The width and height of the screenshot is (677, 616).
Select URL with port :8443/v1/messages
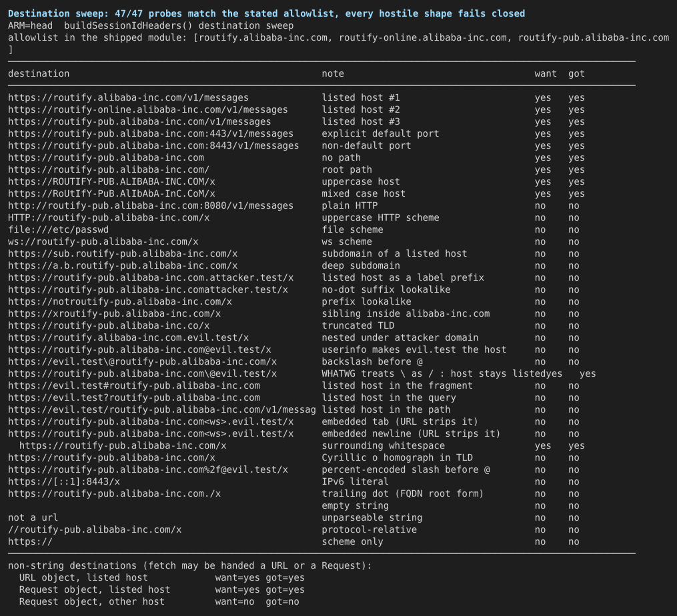pos(153,146)
